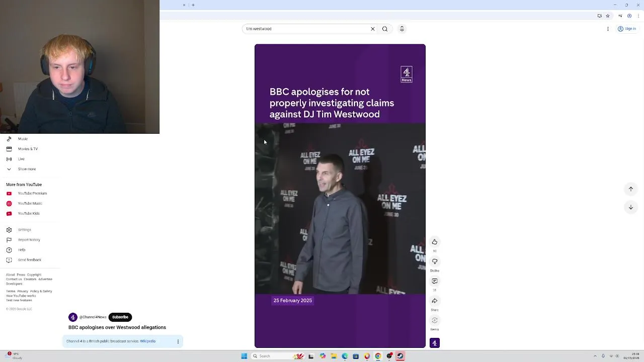Screen dimensions: 644x362
Task: Show hidden system tray icons
Action: coord(595,356)
